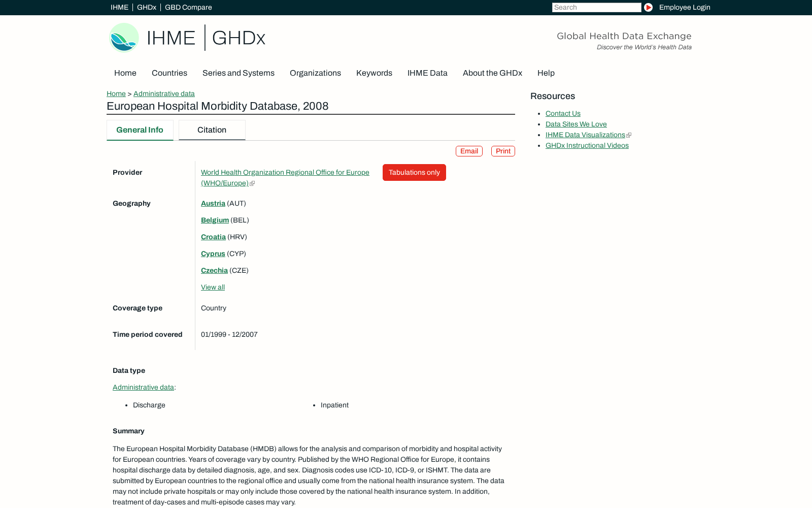Screen dimensions: 812x508
Task: Open the Keywords menu item
Action: click(x=374, y=73)
